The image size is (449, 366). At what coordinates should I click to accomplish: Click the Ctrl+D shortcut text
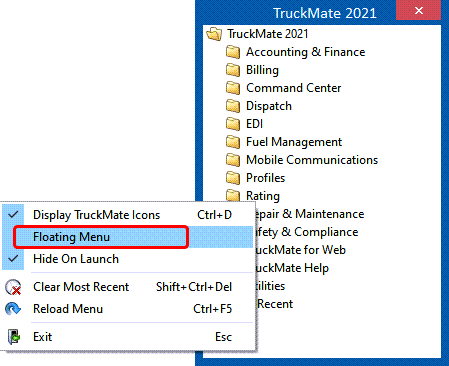(x=214, y=215)
